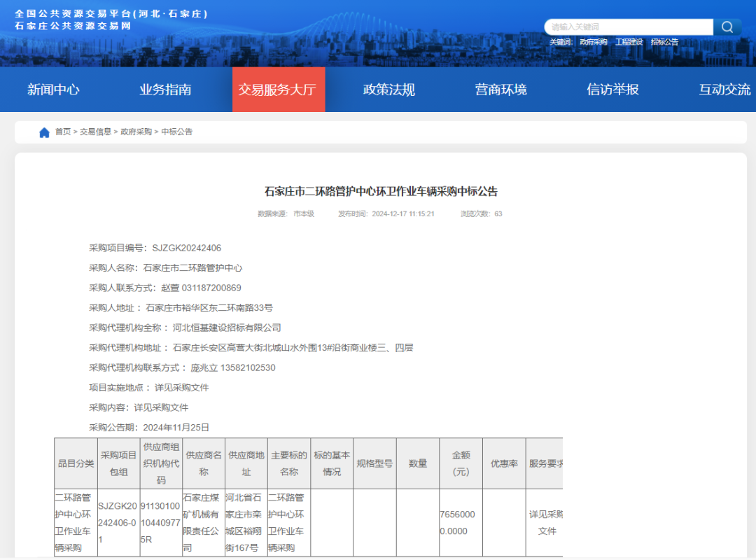Select 采购人名称 石家庄市二环路管护中心 line
Viewport: 756px width, 560px height.
click(x=166, y=267)
